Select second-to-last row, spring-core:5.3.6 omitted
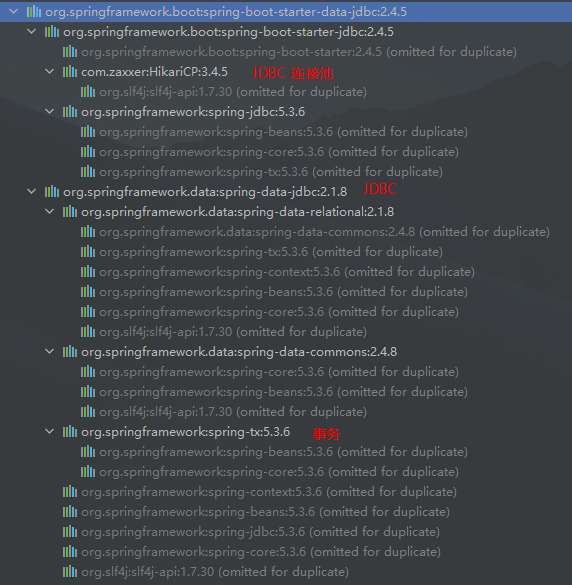Screen dimensions: 572x585 coord(261,552)
